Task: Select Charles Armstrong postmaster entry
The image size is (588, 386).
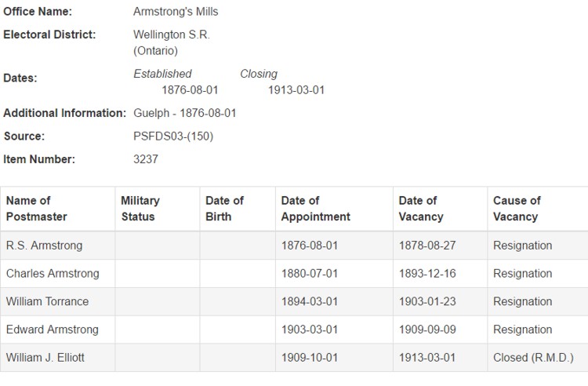Action: pyautogui.click(x=53, y=274)
